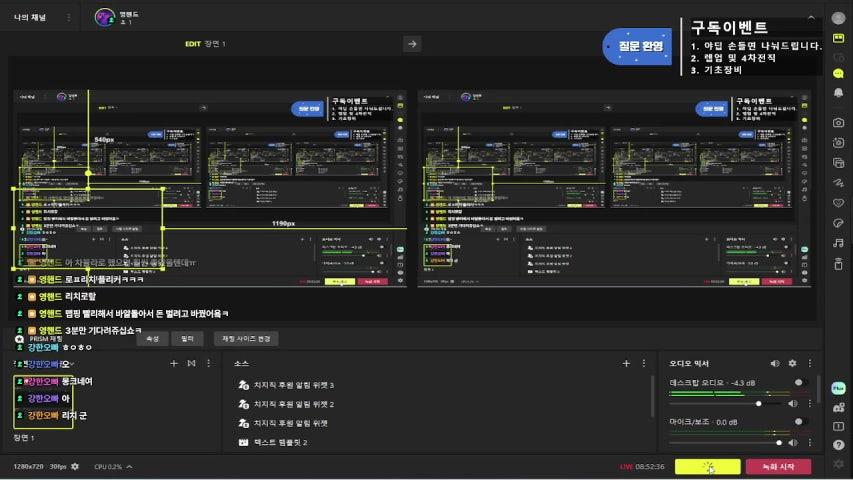Image resolution: width=853 pixels, height=480 pixels.
Task: Select source 치지직 후원 알림 위젯 3
Action: coord(293,385)
